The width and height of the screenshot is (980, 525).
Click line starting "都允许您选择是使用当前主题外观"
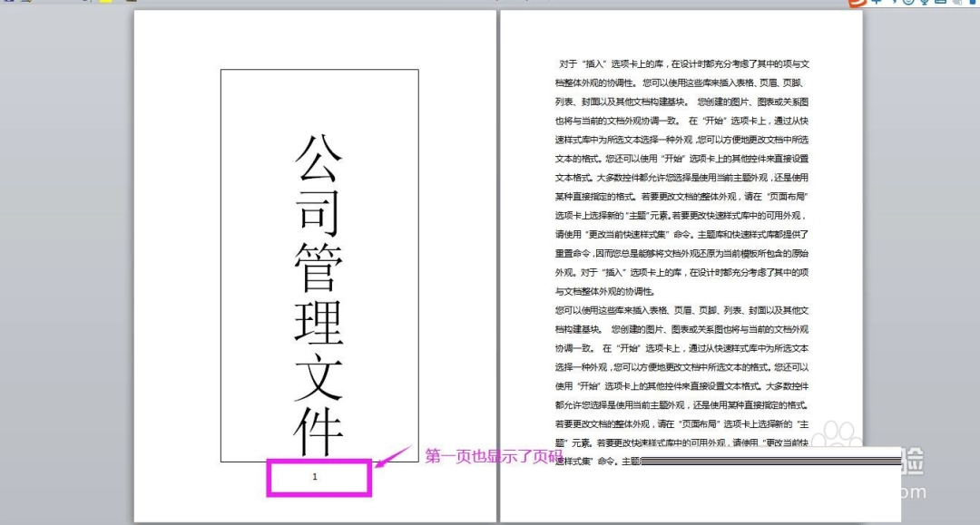pyautogui.click(x=681, y=404)
